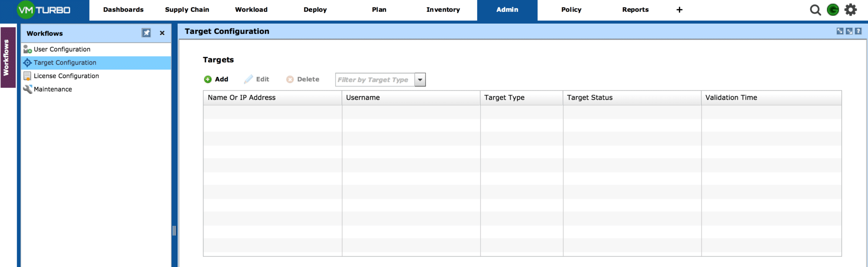Screen dimensions: 868x267
Task: Click the vertical Workflows side tab
Action: pyautogui.click(x=7, y=57)
